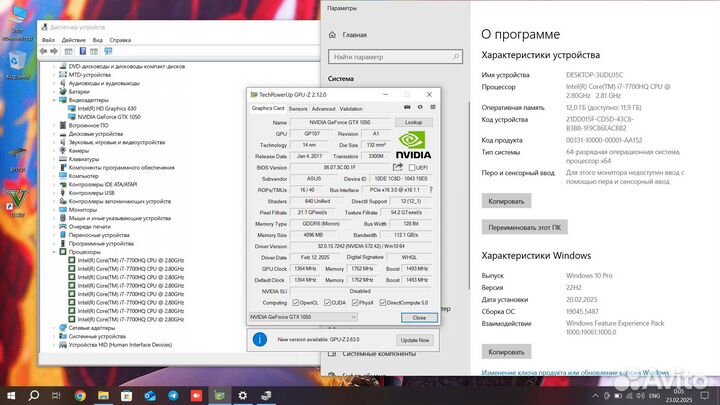
Task: Open Telegram from the taskbar
Action: pyautogui.click(x=173, y=395)
